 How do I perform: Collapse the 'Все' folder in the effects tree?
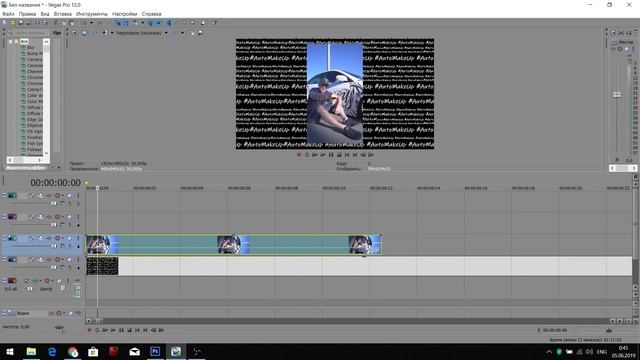click(x=11, y=41)
